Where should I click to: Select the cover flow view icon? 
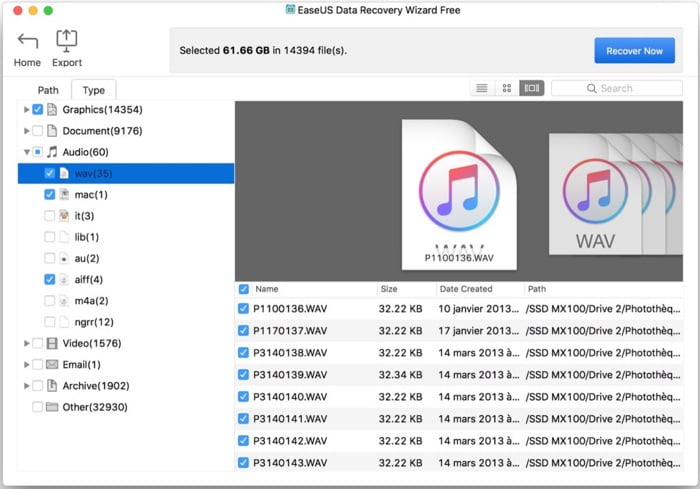[531, 88]
